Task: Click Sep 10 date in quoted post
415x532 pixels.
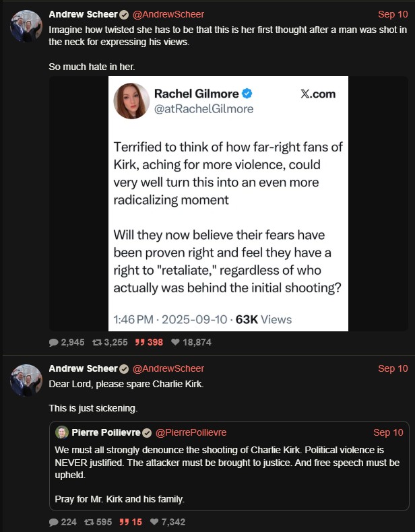Action: click(388, 432)
